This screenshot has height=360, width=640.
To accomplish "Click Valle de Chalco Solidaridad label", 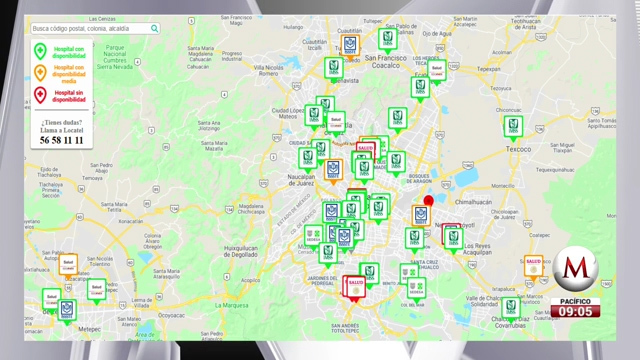I will [484, 302].
